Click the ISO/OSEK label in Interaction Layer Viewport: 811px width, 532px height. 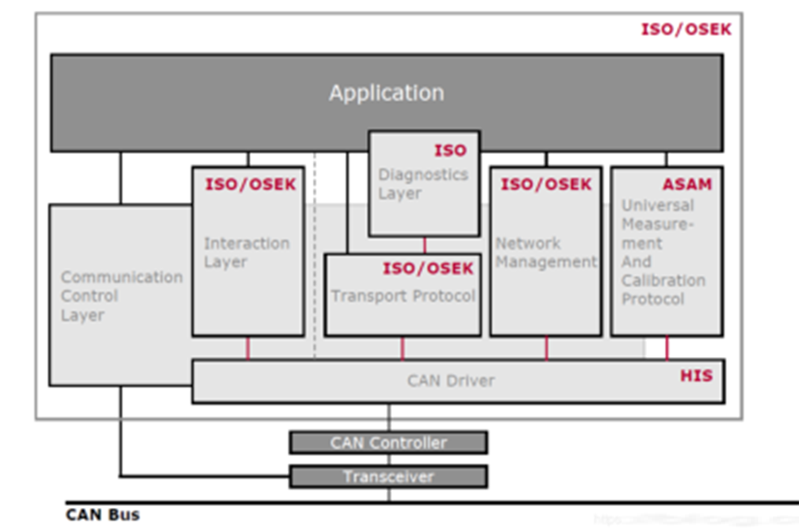(251, 184)
